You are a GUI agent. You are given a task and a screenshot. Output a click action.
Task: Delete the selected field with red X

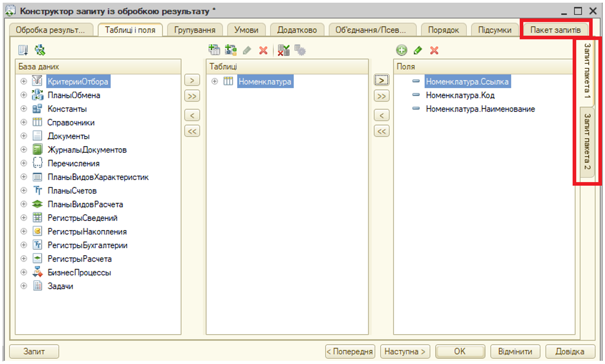coord(434,50)
